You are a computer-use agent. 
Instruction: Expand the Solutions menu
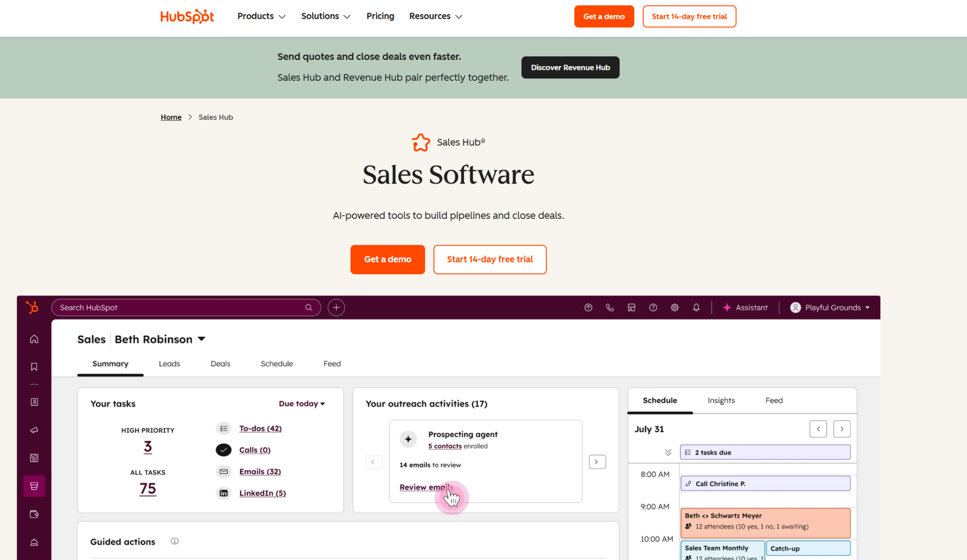tap(326, 17)
